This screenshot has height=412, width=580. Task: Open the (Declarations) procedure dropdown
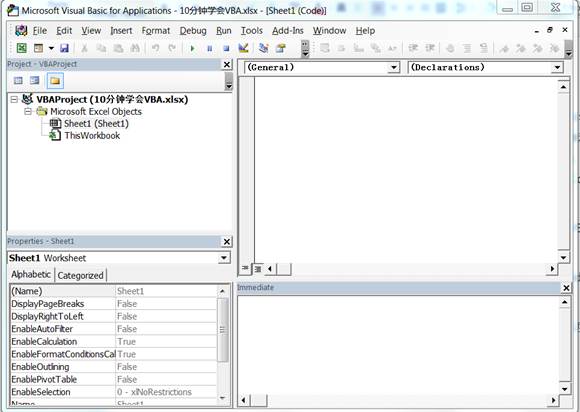[x=557, y=67]
